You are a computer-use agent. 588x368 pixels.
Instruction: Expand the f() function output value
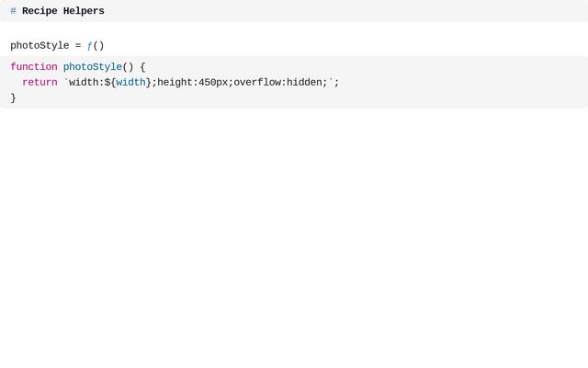(96, 46)
